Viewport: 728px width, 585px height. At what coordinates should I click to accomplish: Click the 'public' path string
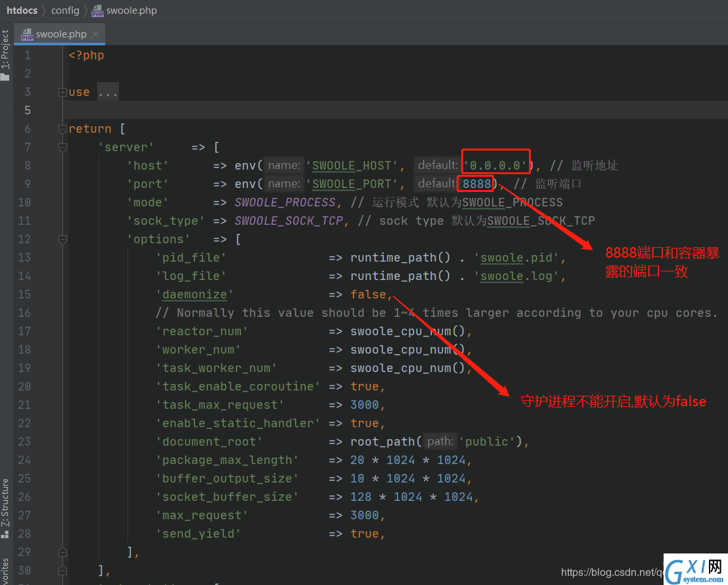coord(487,442)
